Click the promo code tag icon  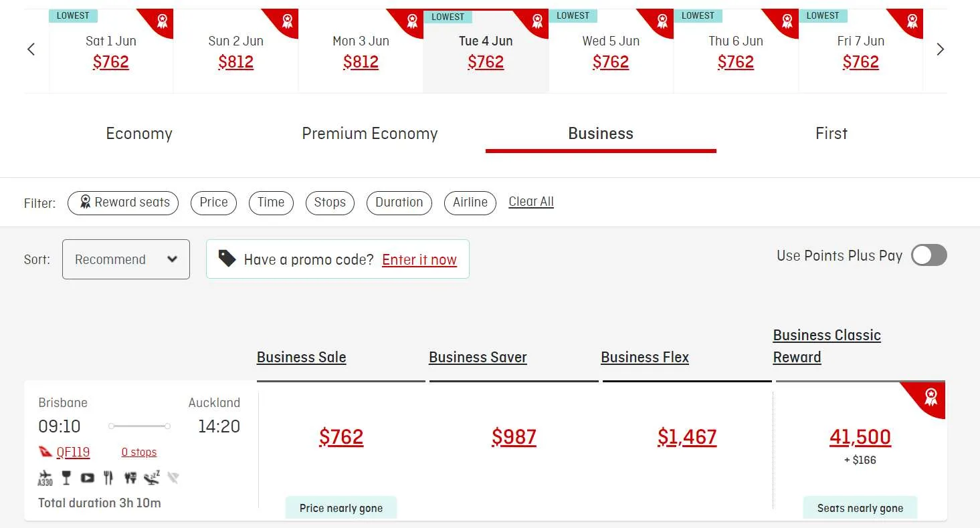pos(227,259)
